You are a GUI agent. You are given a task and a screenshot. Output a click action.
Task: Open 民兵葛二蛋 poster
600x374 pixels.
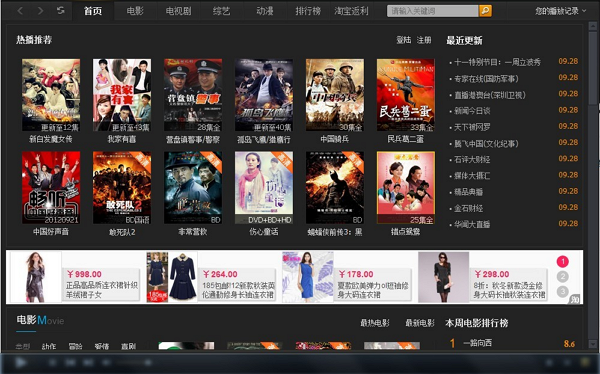point(406,95)
